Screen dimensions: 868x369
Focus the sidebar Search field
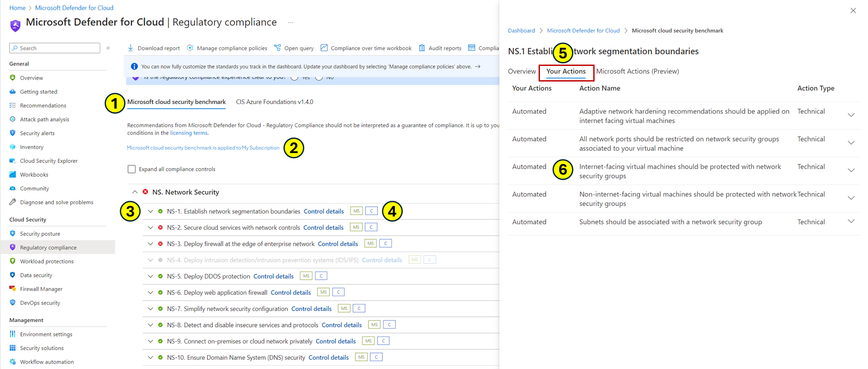click(55, 48)
